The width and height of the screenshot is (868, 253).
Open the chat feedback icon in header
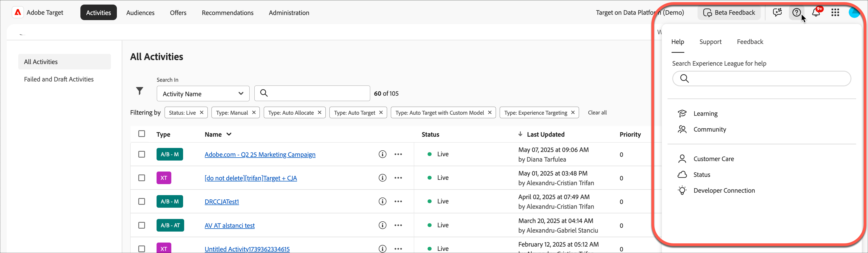point(777,13)
